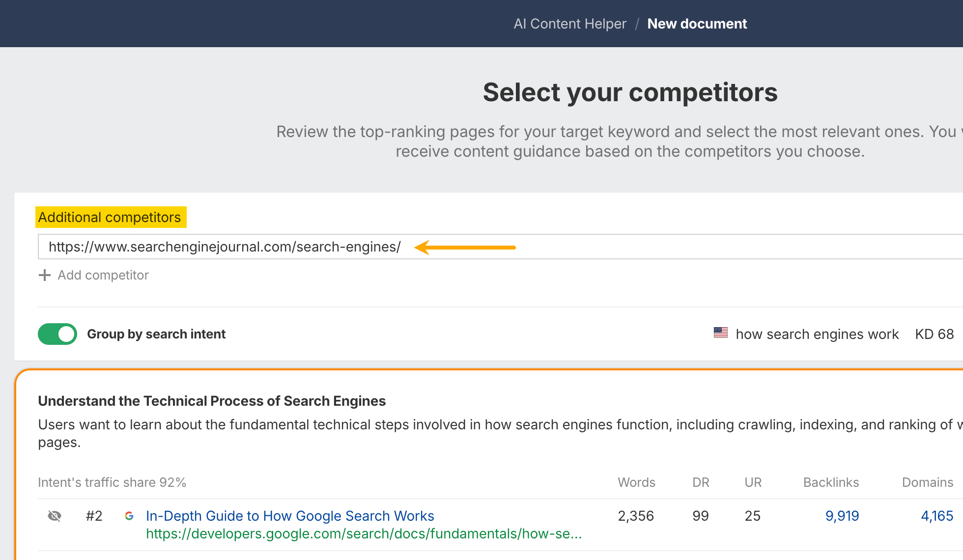Click the plus icon to add a competitor
Screen dimensions: 963x560
click(44, 275)
